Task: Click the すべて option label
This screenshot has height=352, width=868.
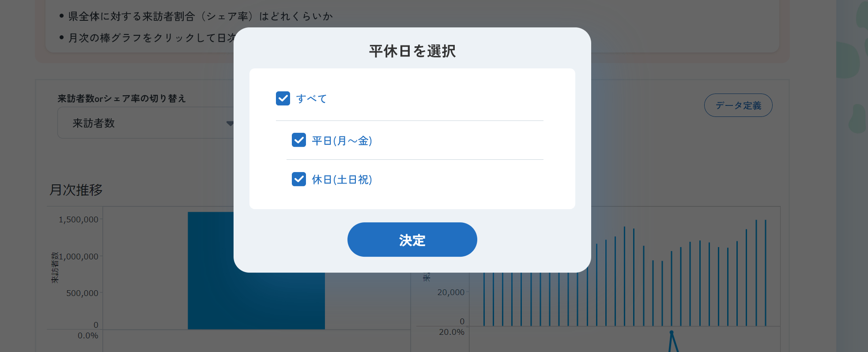Action: click(x=311, y=99)
